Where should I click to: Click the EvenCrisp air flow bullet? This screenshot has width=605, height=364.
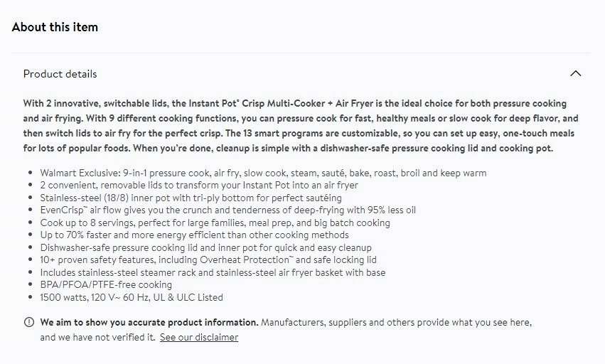(227, 210)
